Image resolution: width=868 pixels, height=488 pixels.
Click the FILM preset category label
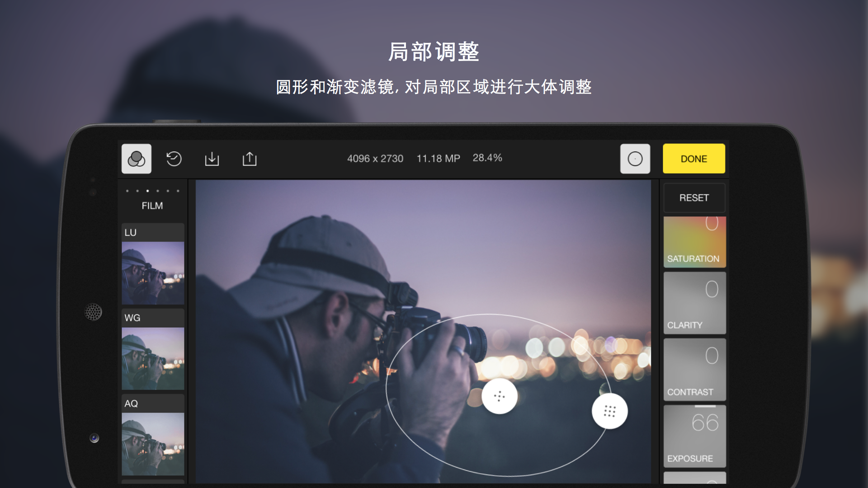tap(152, 206)
